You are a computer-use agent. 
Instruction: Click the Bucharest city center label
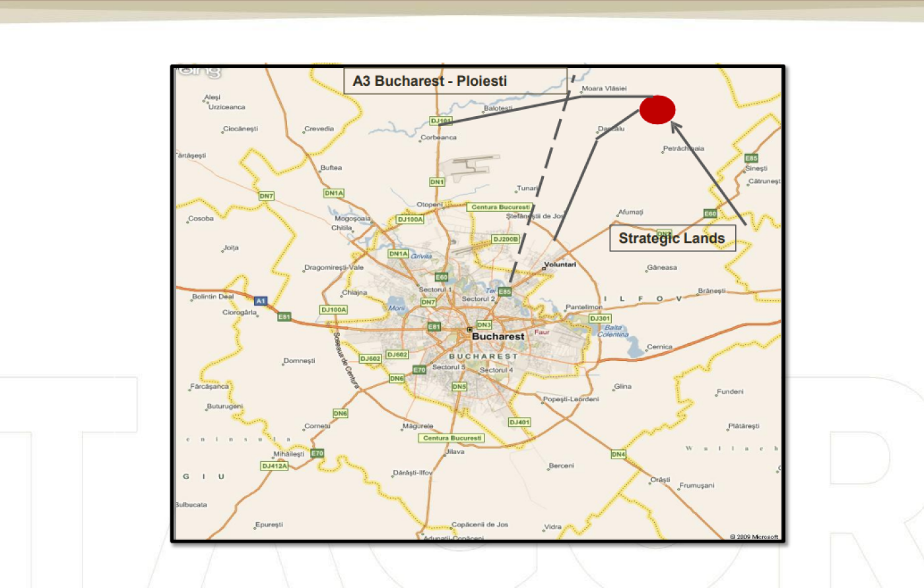click(498, 337)
